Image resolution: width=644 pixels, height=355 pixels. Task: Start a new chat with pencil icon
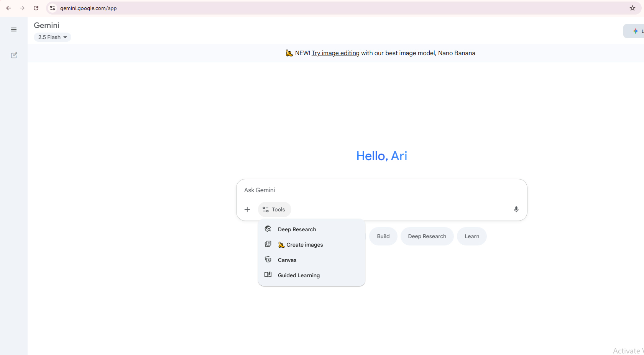click(14, 55)
